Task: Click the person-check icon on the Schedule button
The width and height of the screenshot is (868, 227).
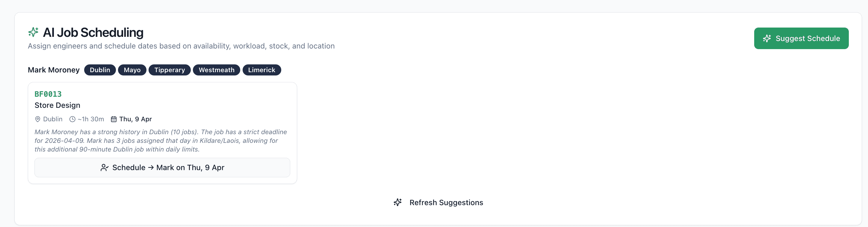Action: 104,167
